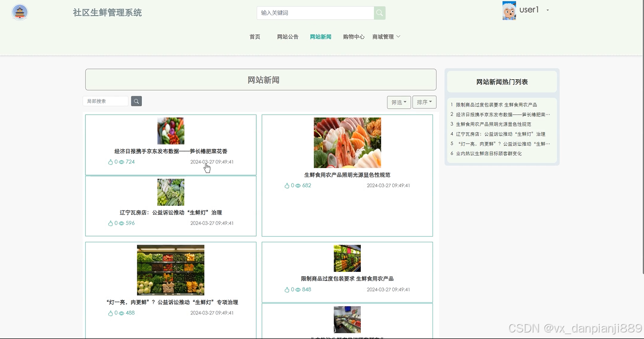Image resolution: width=644 pixels, height=339 pixels.
Task: Click the green keyword search button
Action: click(x=380, y=13)
